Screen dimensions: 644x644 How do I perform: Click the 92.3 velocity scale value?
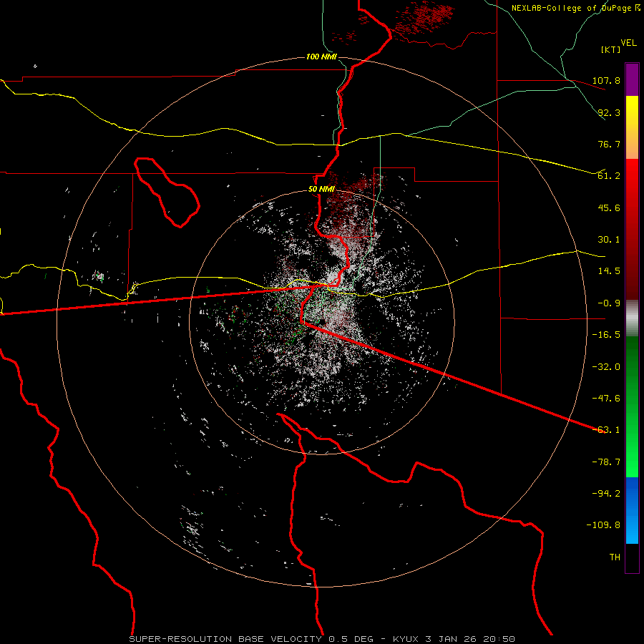tap(609, 112)
